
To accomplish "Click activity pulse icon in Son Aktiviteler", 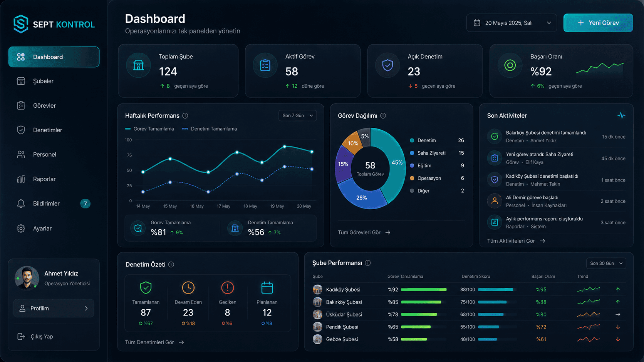I will coord(621,115).
